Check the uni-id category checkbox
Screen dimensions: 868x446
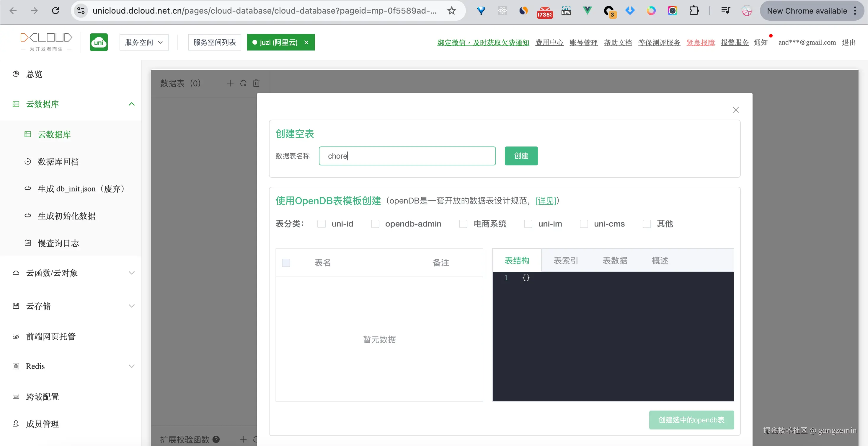[321, 224]
